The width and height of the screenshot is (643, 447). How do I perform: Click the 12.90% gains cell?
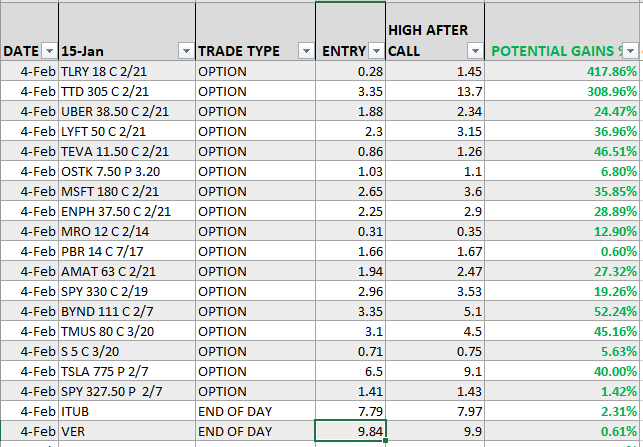(562, 231)
